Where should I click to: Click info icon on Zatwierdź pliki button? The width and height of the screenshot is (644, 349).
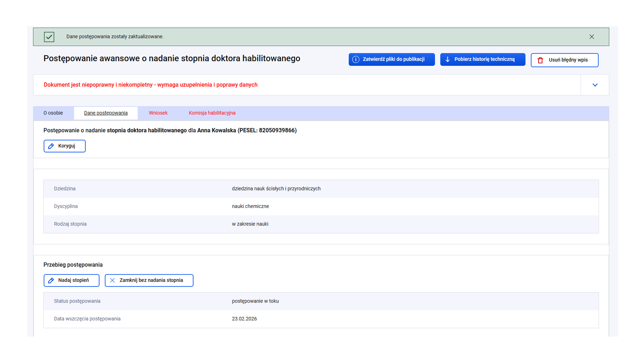pos(356,59)
